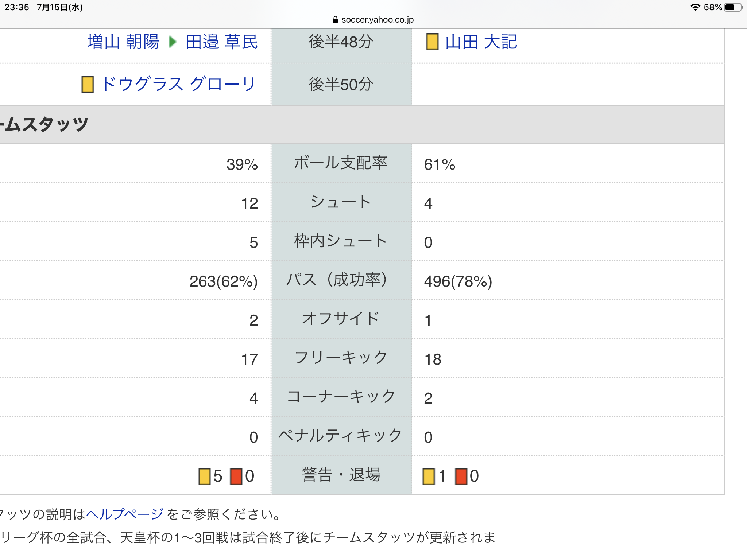Screen dimensions: 747x560
Task: Click right team's red card count icon
Action: click(x=461, y=477)
